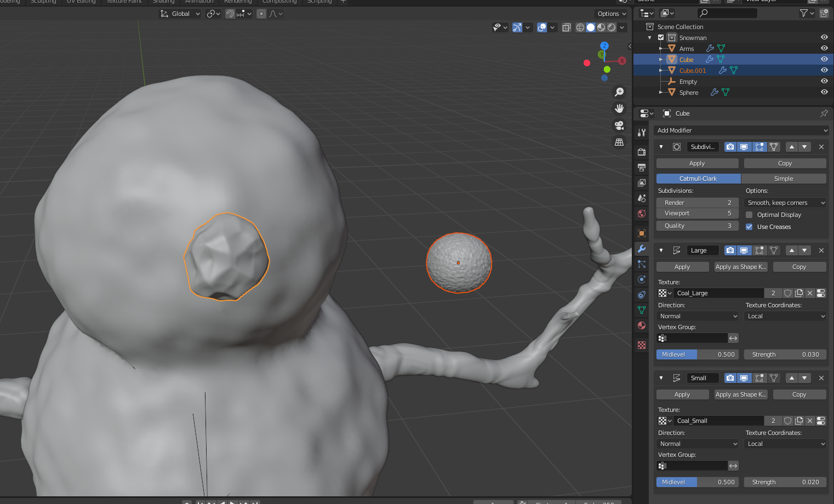Open the World properties tab icon
The width and height of the screenshot is (834, 504).
coord(642,213)
